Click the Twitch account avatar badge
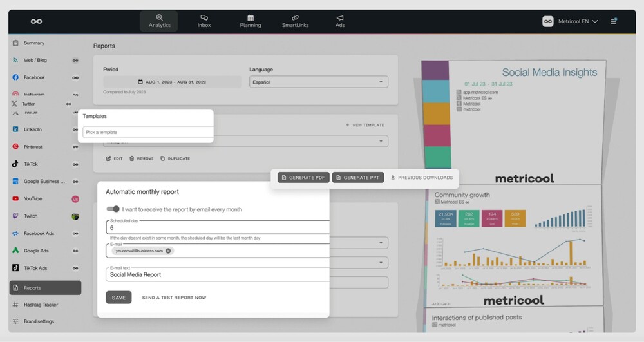This screenshot has height=342, width=644. (75, 216)
